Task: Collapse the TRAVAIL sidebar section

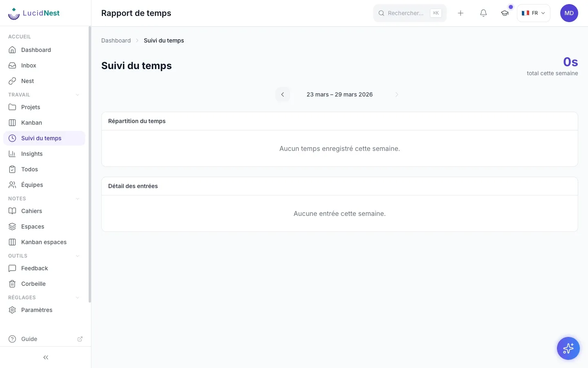Action: coord(78,95)
